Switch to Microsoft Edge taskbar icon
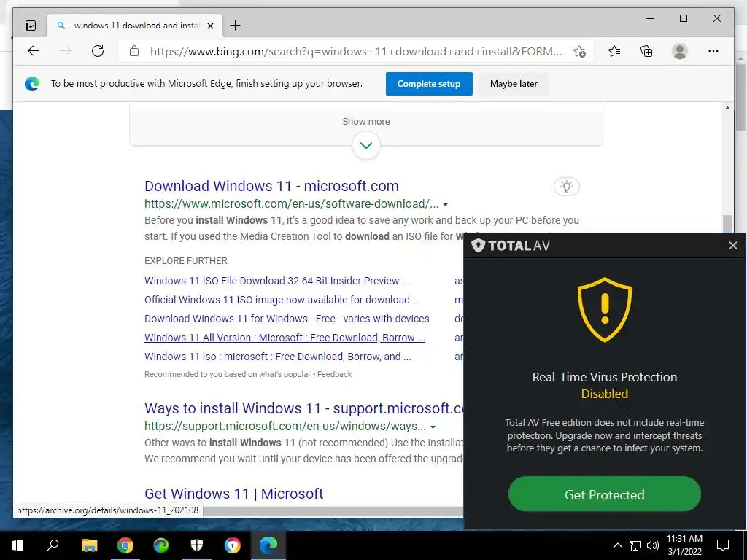The image size is (747, 560). click(268, 545)
